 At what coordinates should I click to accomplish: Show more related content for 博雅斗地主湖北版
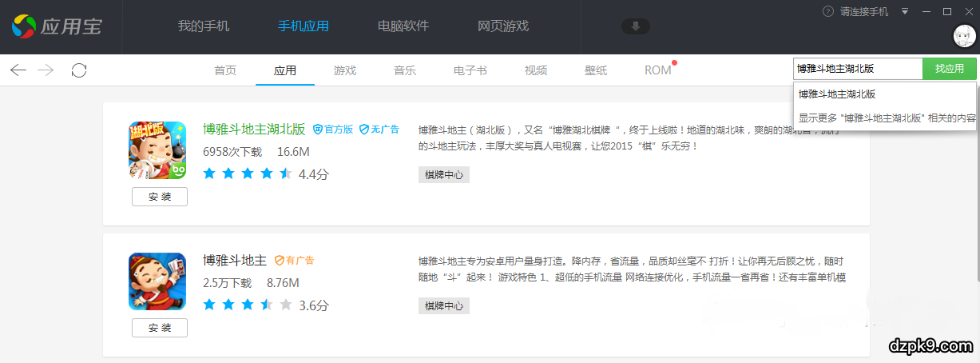[887, 118]
